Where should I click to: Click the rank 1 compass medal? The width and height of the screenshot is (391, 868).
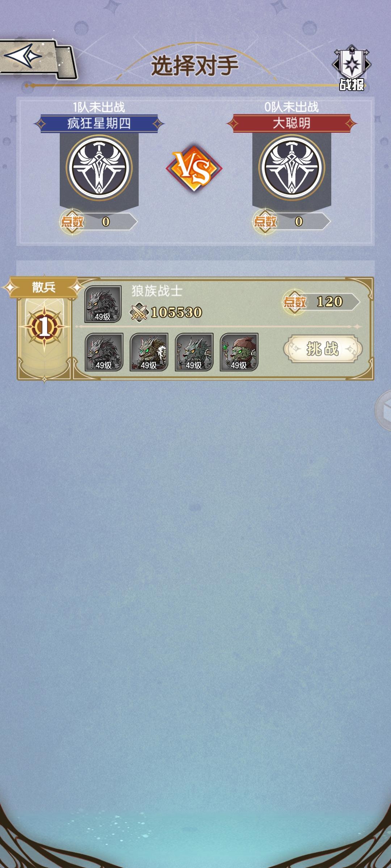(x=44, y=327)
